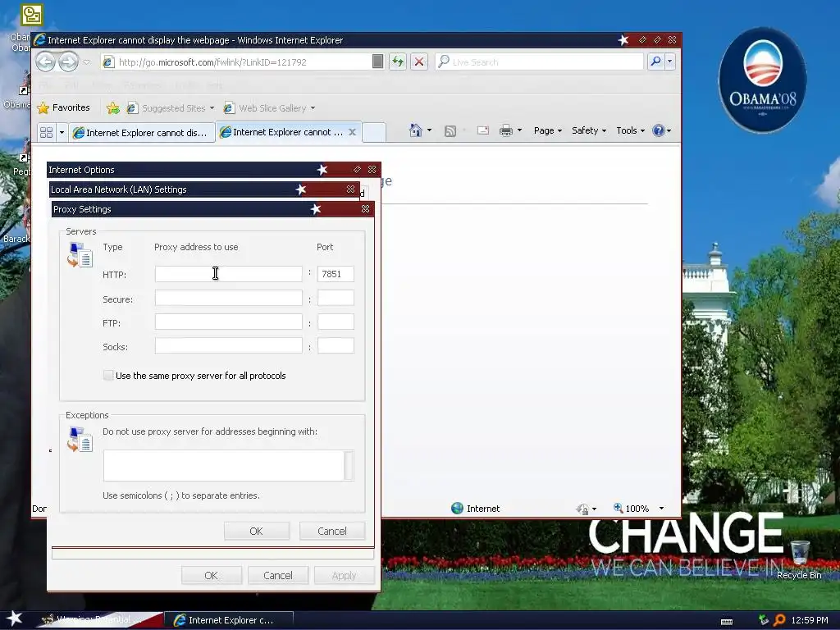Open the Page menu

[x=547, y=130]
